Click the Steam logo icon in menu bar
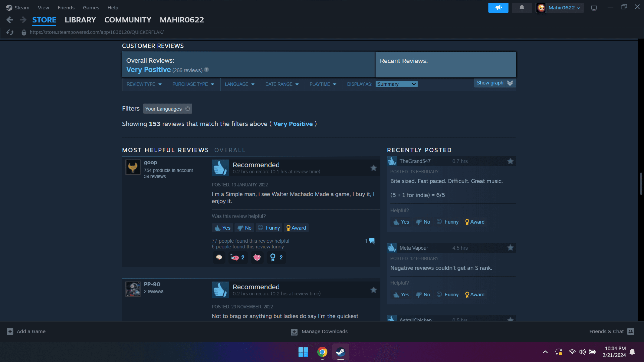644x362 pixels. pyautogui.click(x=9, y=8)
